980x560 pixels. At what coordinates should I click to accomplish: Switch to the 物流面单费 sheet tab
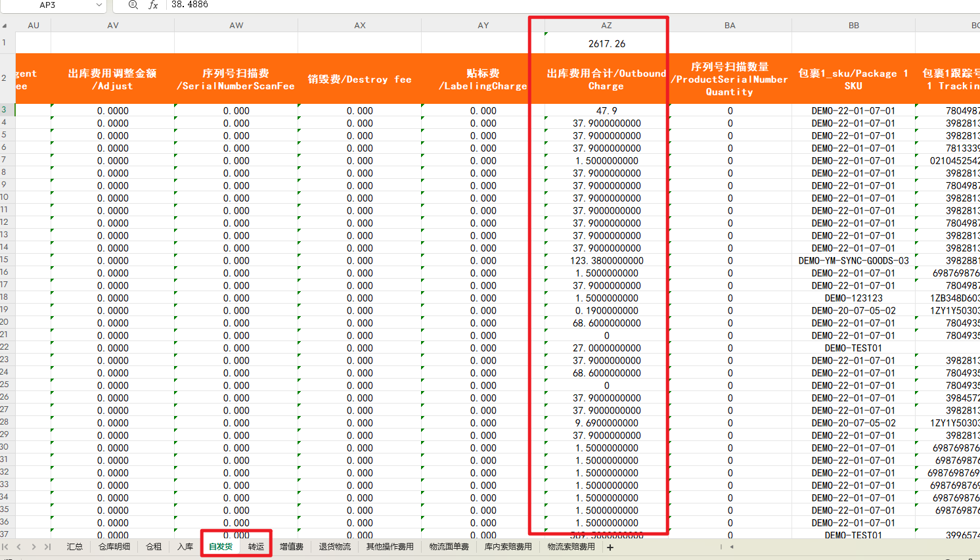tap(449, 547)
